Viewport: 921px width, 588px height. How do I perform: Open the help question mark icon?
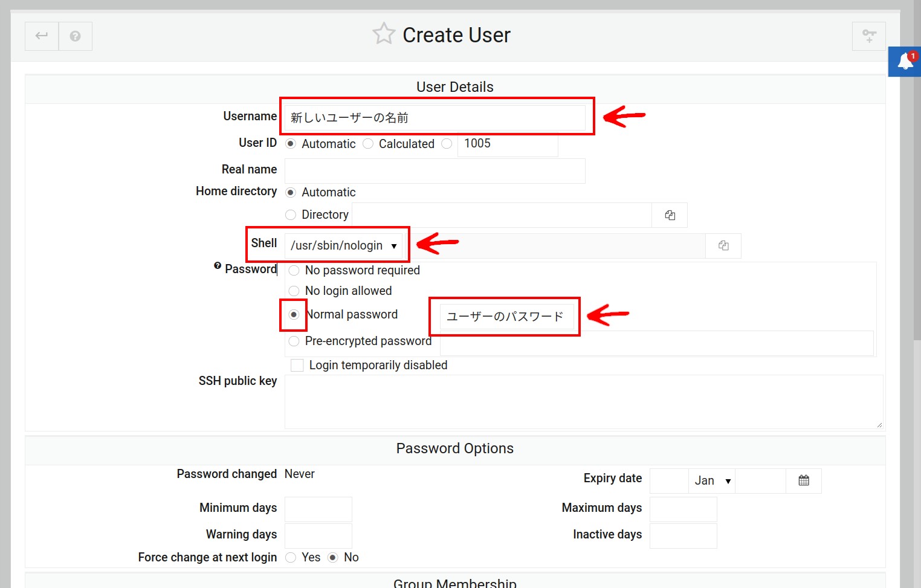coord(76,36)
